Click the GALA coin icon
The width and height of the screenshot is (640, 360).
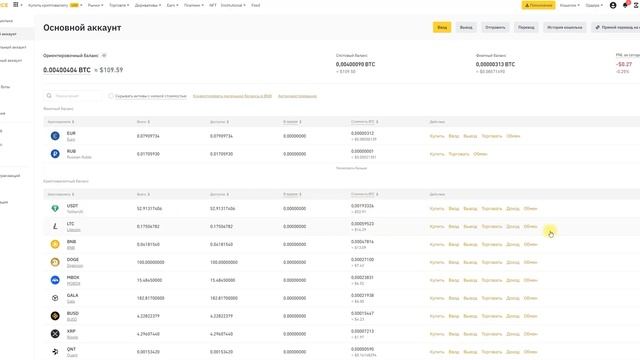click(55, 298)
